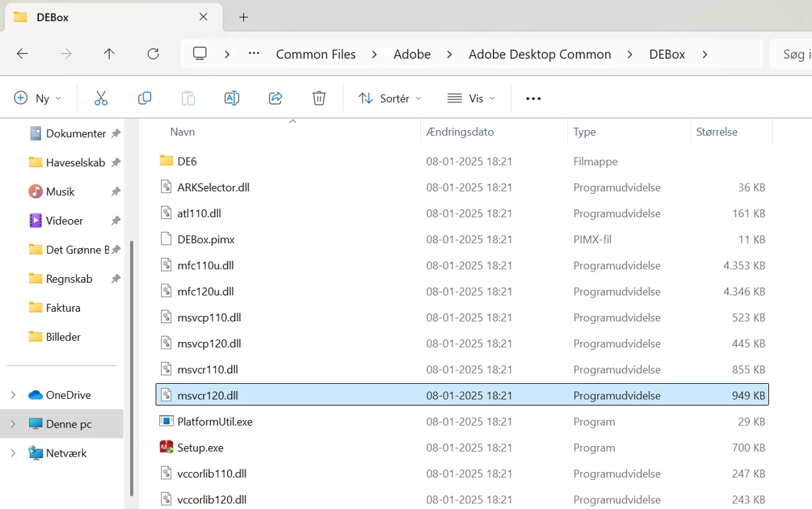Click the Setup.exe Adobe icon
This screenshot has width=812, height=509.
coord(166,447)
